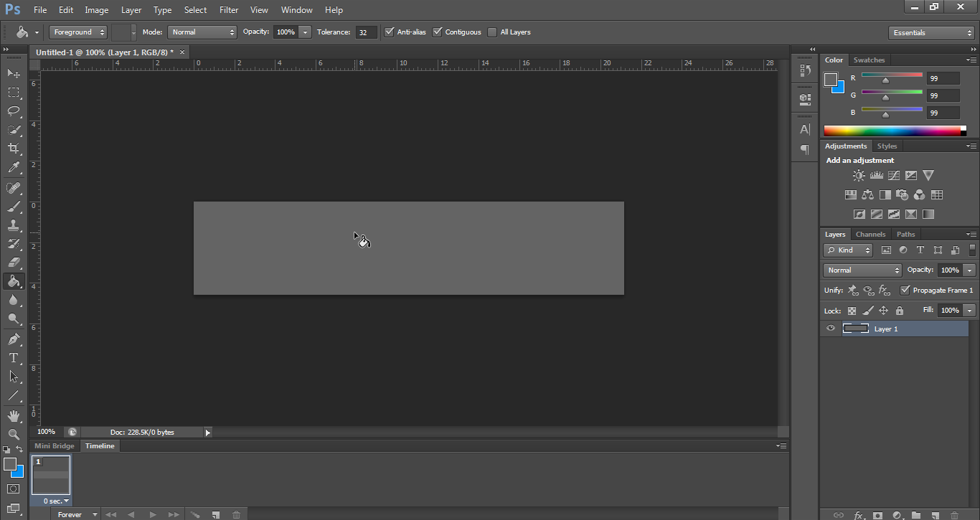
Task: Open the Image menu
Action: [x=97, y=10]
